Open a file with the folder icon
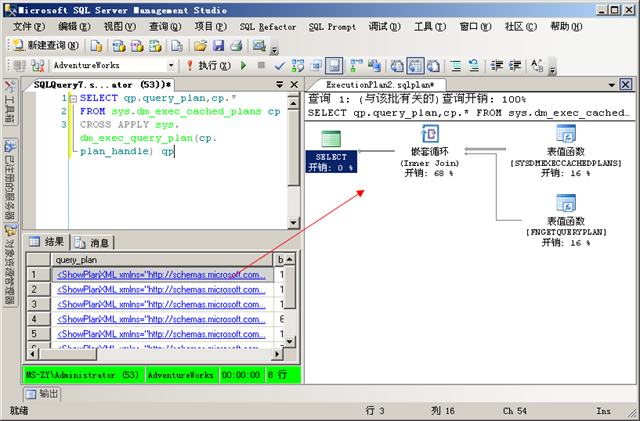 pyautogui.click(x=200, y=46)
